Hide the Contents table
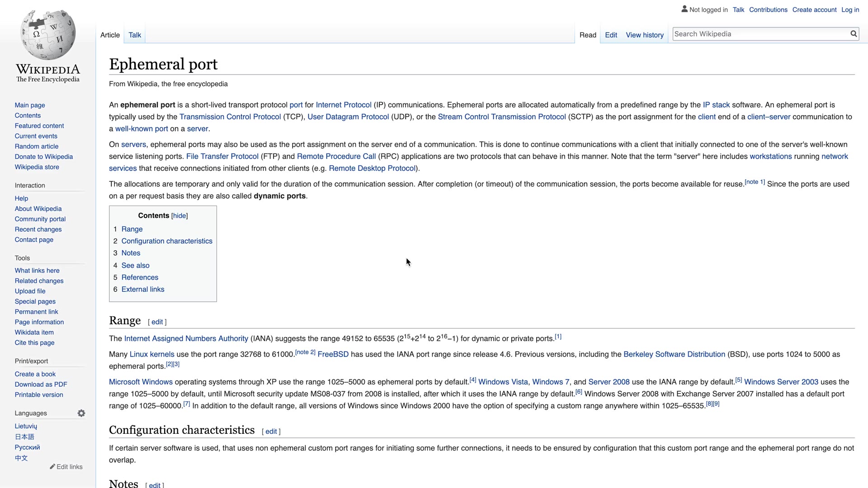 pos(179,216)
